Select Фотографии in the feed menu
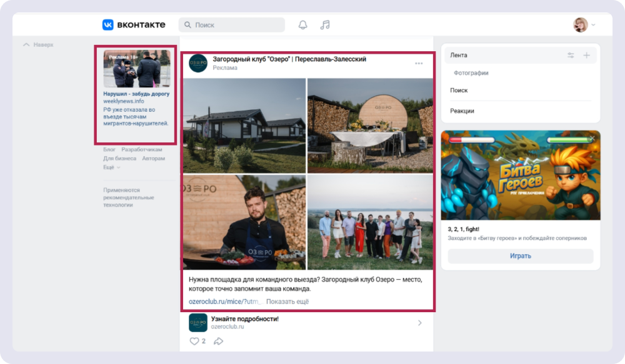 coord(471,73)
